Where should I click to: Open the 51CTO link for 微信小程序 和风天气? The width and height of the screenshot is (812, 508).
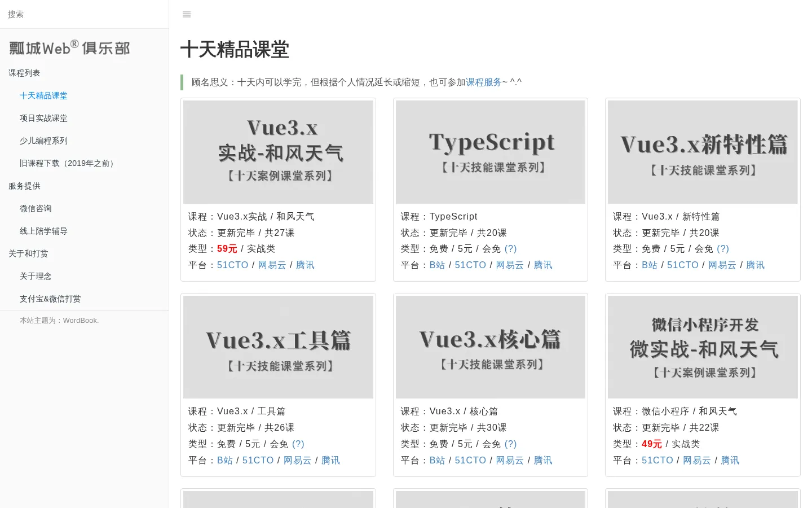[x=657, y=461]
